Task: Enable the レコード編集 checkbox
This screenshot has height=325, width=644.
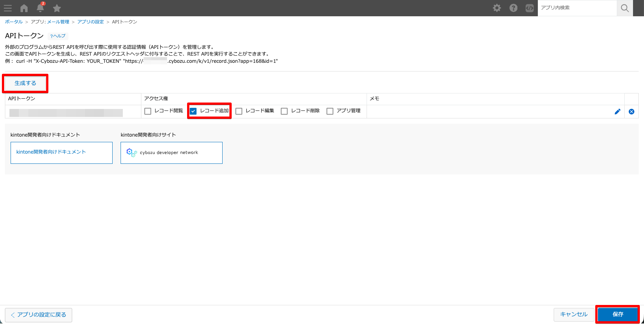Action: [239, 111]
